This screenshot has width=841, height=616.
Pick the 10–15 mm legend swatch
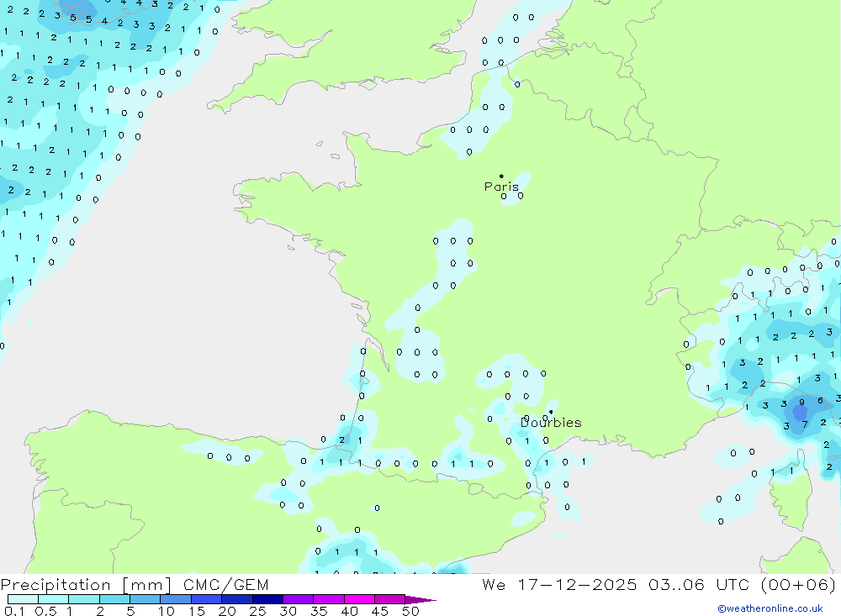(x=176, y=599)
